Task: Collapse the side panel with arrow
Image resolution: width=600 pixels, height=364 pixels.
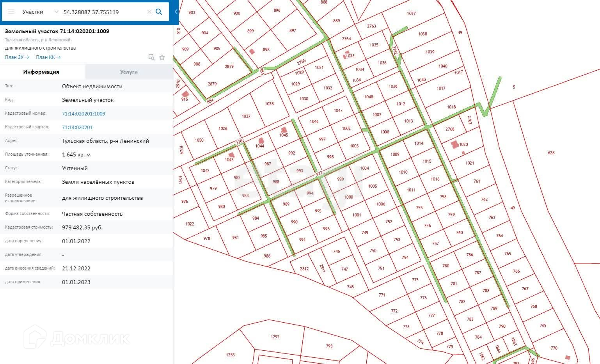Action: tap(176, 12)
